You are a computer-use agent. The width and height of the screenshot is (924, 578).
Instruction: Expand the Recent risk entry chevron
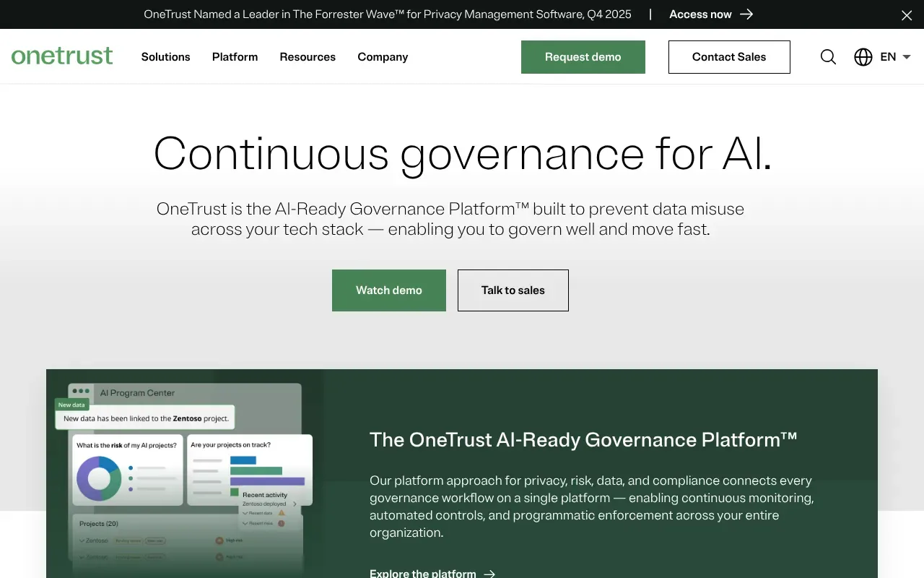pyautogui.click(x=244, y=523)
